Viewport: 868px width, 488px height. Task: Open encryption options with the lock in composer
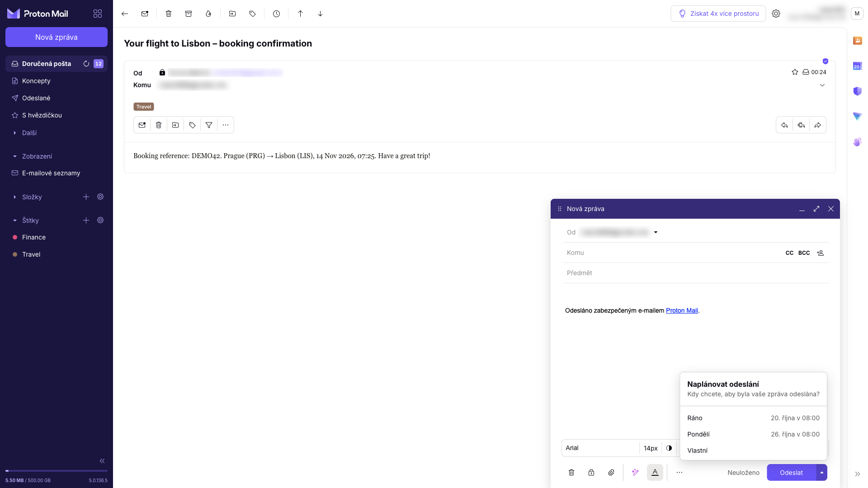[x=591, y=473]
